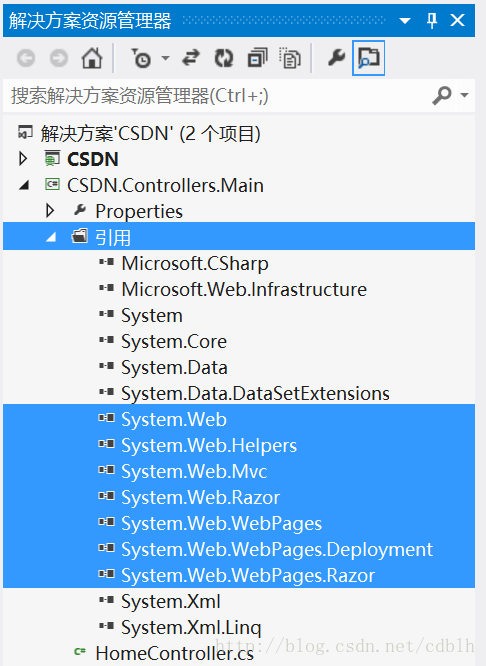Select HomeController.cs file
The height and width of the screenshot is (666, 486).
tap(174, 653)
